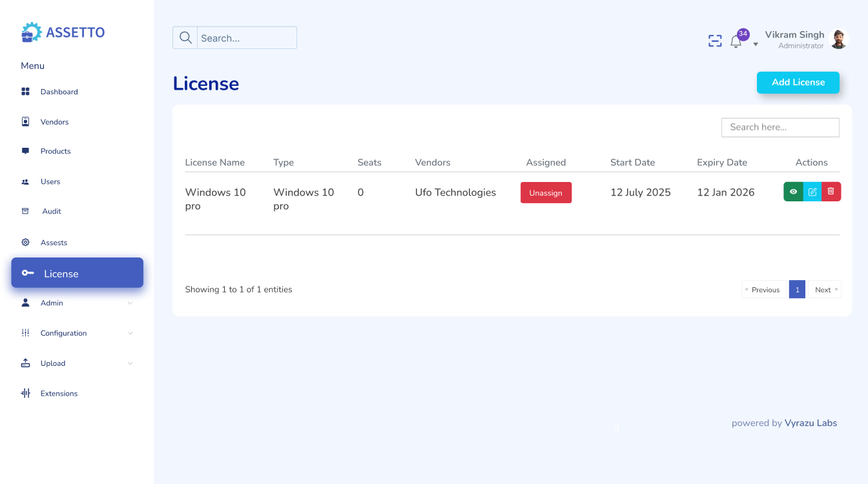Click the green eye view icon
Viewport: 868px width, 484px height.
point(793,192)
